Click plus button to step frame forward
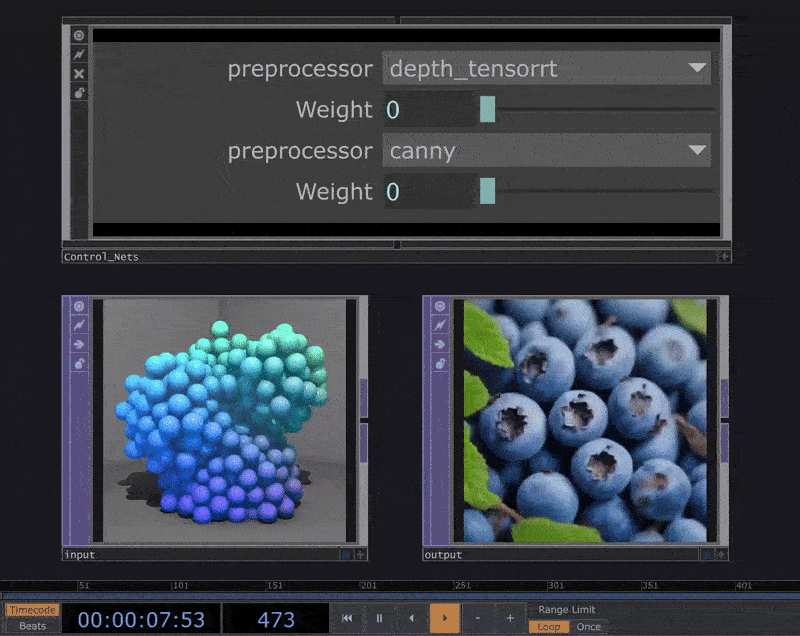Image resolution: width=800 pixels, height=636 pixels. pos(510,618)
